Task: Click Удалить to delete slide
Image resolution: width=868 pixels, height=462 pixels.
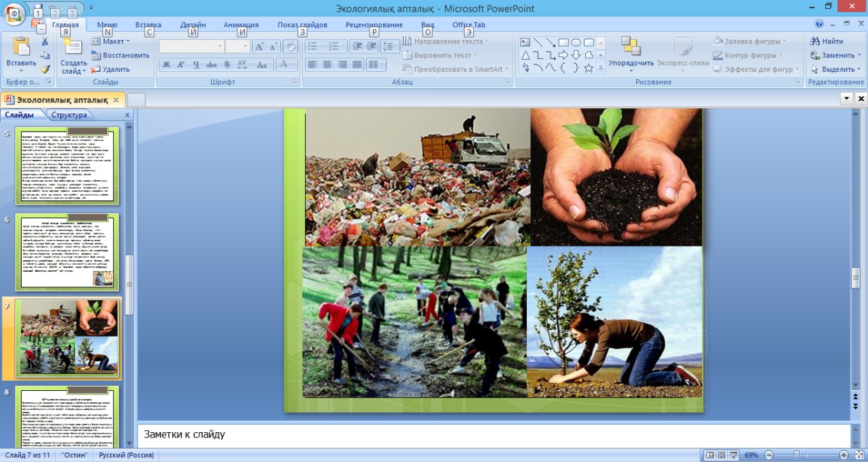Action: [111, 69]
